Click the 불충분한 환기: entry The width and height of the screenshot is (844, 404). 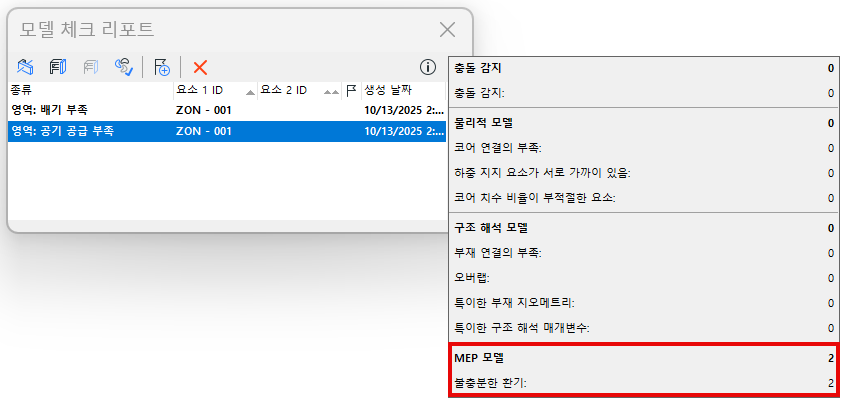point(490,383)
